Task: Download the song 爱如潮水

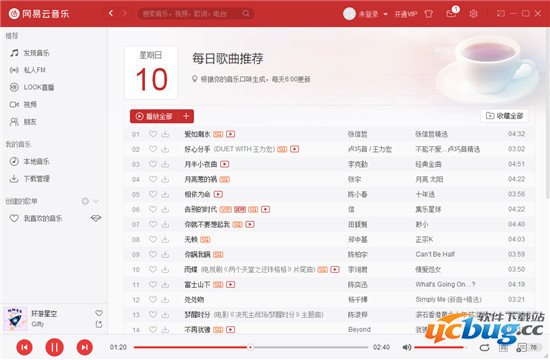Action: point(165,134)
